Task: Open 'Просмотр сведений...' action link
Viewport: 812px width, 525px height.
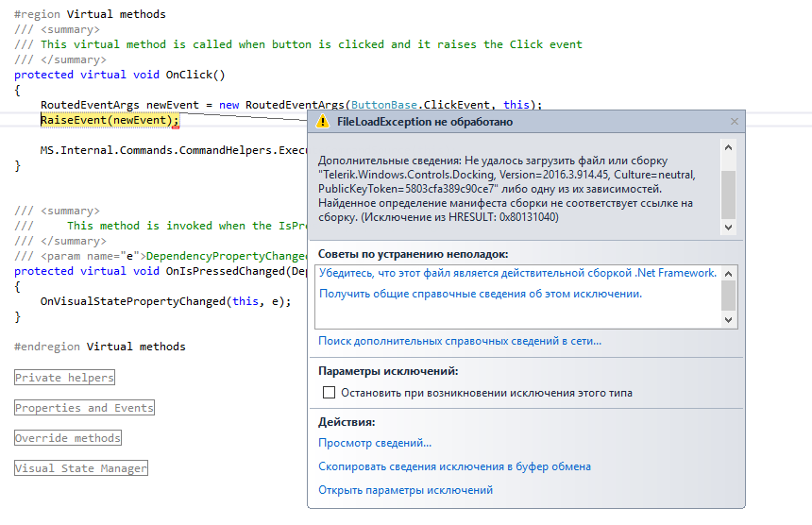Action: coord(375,443)
